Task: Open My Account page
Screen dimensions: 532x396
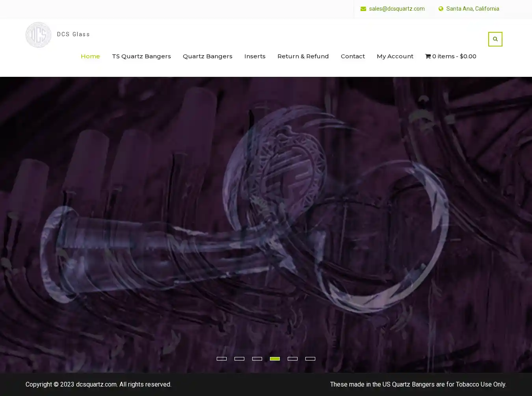Action: coord(395,56)
